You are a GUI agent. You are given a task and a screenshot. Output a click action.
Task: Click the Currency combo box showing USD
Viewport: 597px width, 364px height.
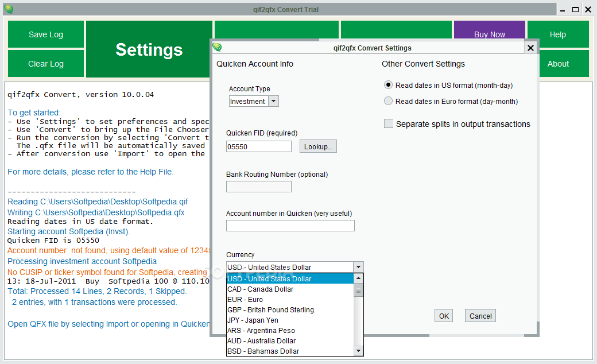pos(294,267)
